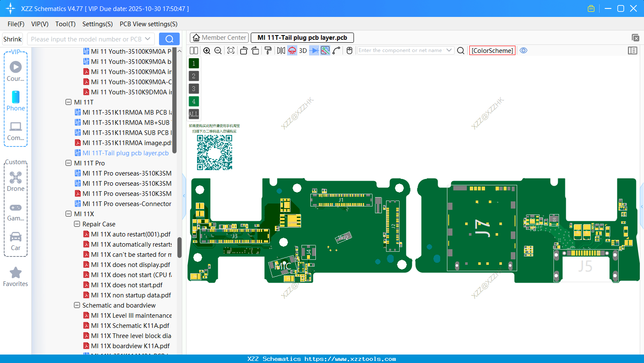Click the green layer 1 color swatch
The image size is (644, 363).
(194, 63)
